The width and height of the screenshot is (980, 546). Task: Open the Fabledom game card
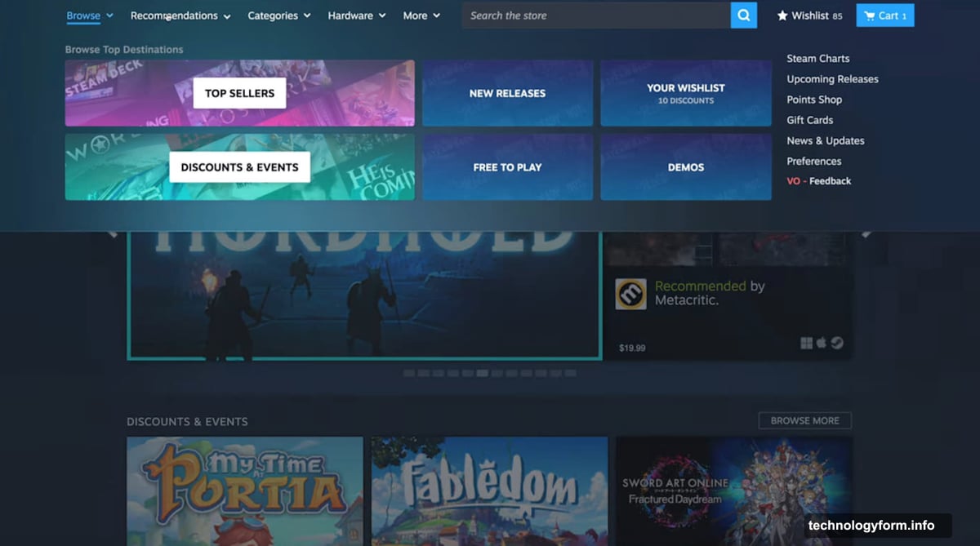tap(490, 491)
